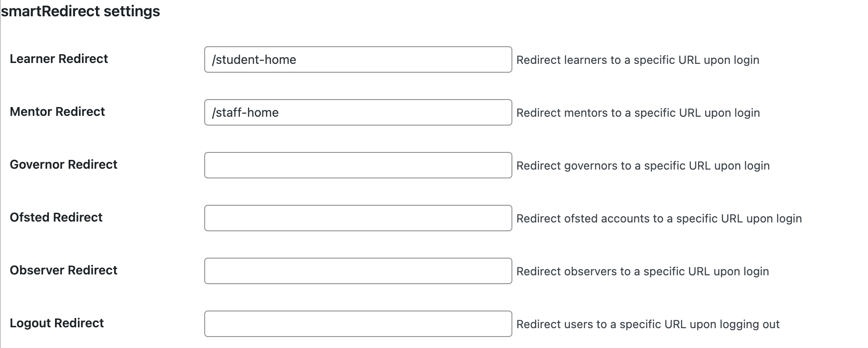The image size is (868, 348).
Task: Click into the Observer Redirect field
Action: tap(357, 271)
